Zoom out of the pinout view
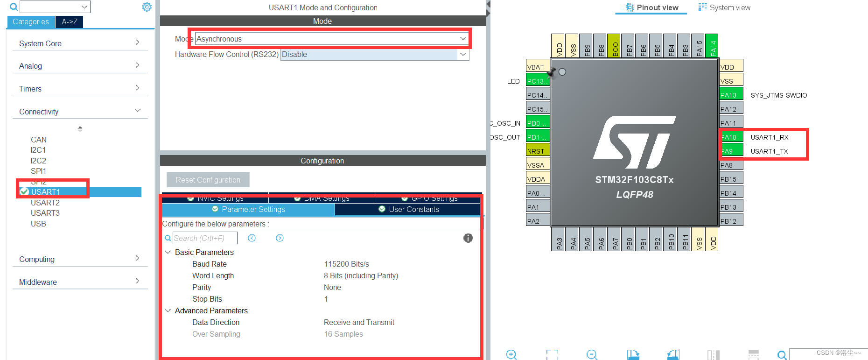Image resolution: width=868 pixels, height=360 pixels. (592, 354)
